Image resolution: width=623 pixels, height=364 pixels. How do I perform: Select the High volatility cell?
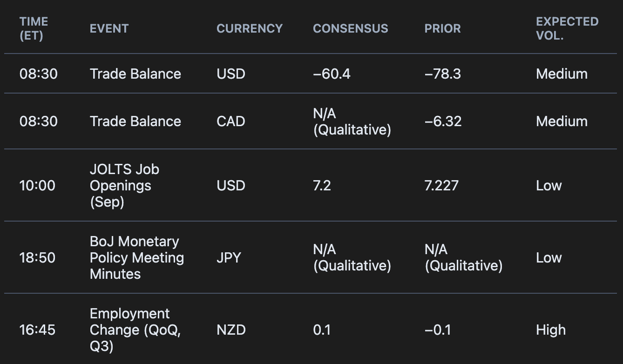[551, 330]
